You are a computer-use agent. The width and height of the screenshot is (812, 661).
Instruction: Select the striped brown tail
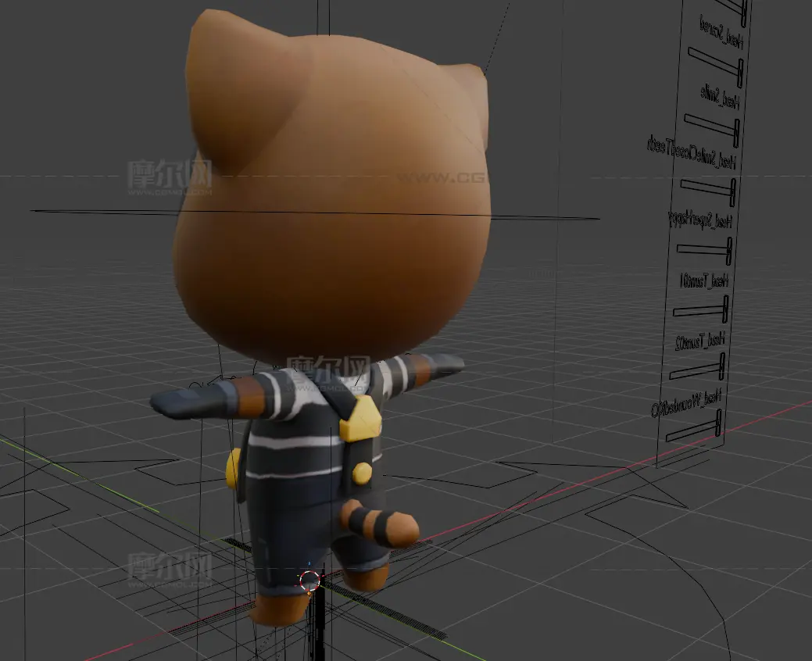pyautogui.click(x=379, y=523)
